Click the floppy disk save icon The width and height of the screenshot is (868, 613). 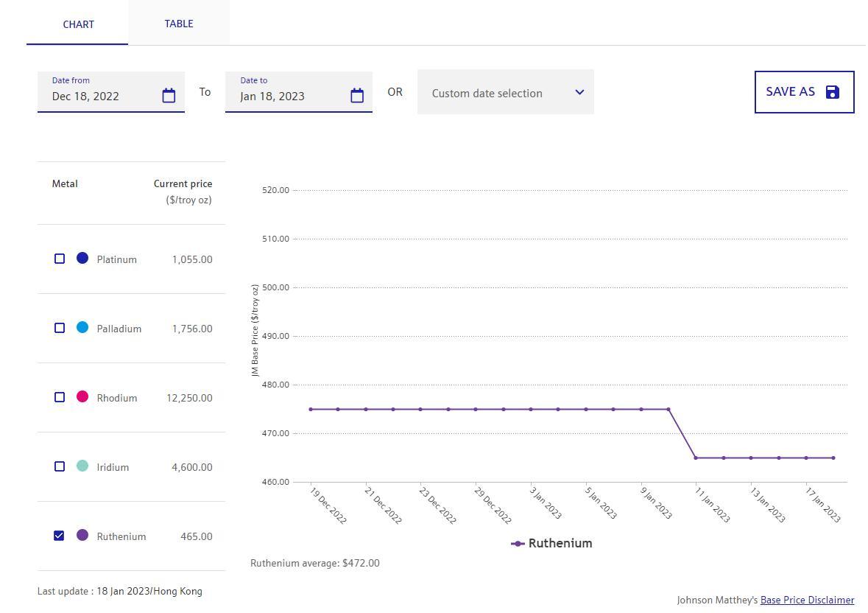pyautogui.click(x=833, y=92)
